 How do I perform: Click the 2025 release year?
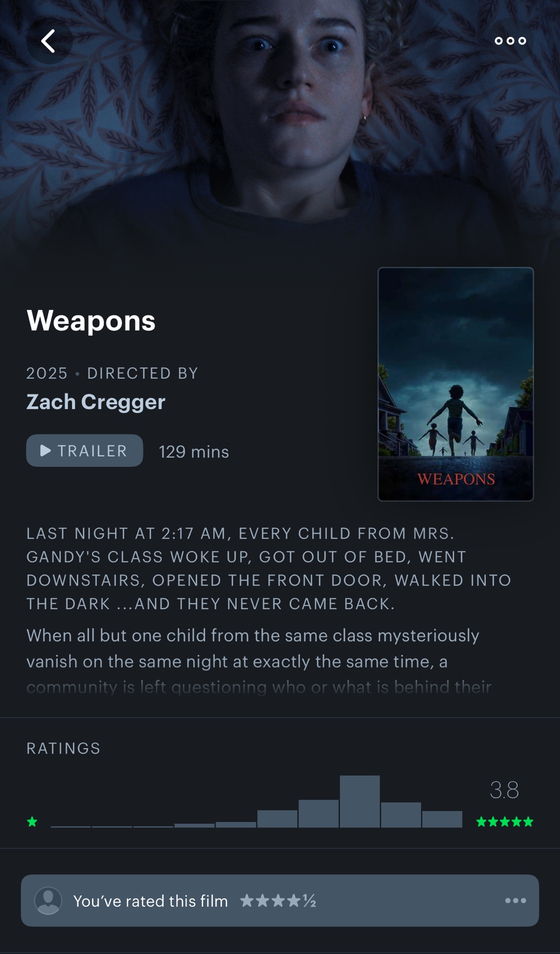click(x=47, y=373)
